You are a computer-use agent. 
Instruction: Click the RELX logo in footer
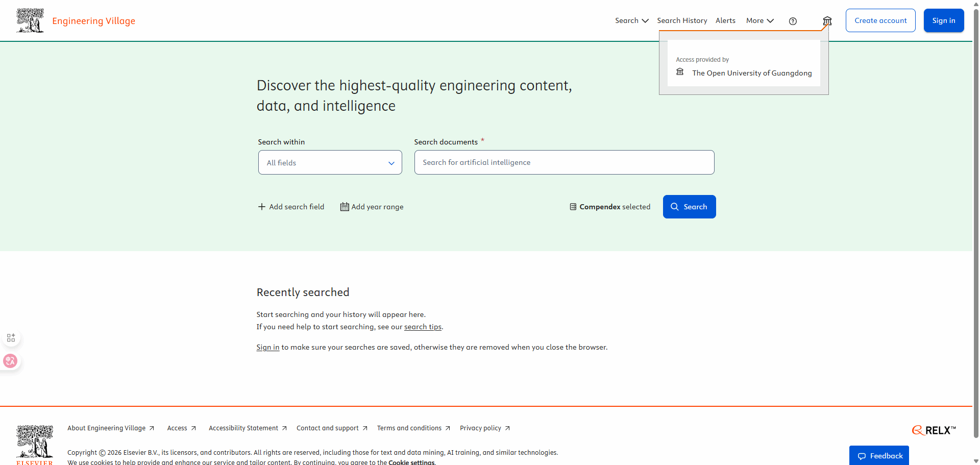pyautogui.click(x=934, y=430)
